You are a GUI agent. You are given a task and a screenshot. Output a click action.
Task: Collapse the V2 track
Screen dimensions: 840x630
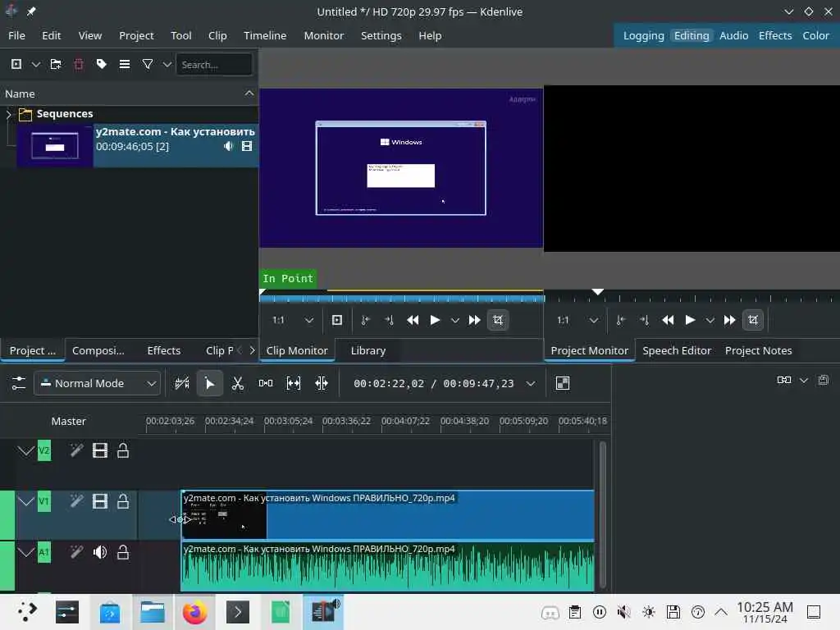[x=25, y=450]
